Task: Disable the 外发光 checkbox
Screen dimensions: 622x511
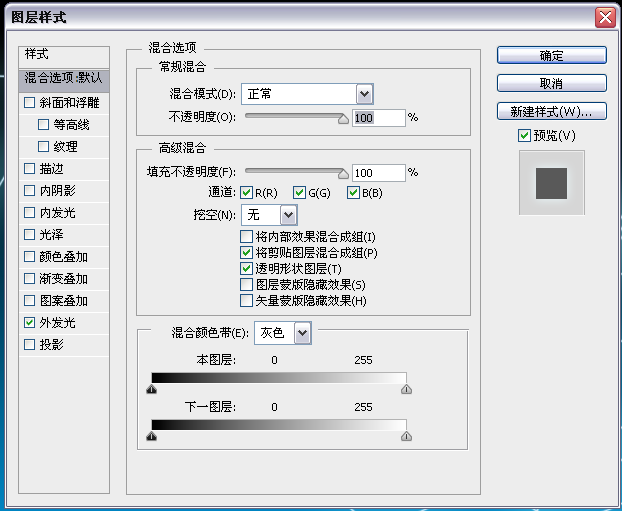Action: pyautogui.click(x=30, y=323)
